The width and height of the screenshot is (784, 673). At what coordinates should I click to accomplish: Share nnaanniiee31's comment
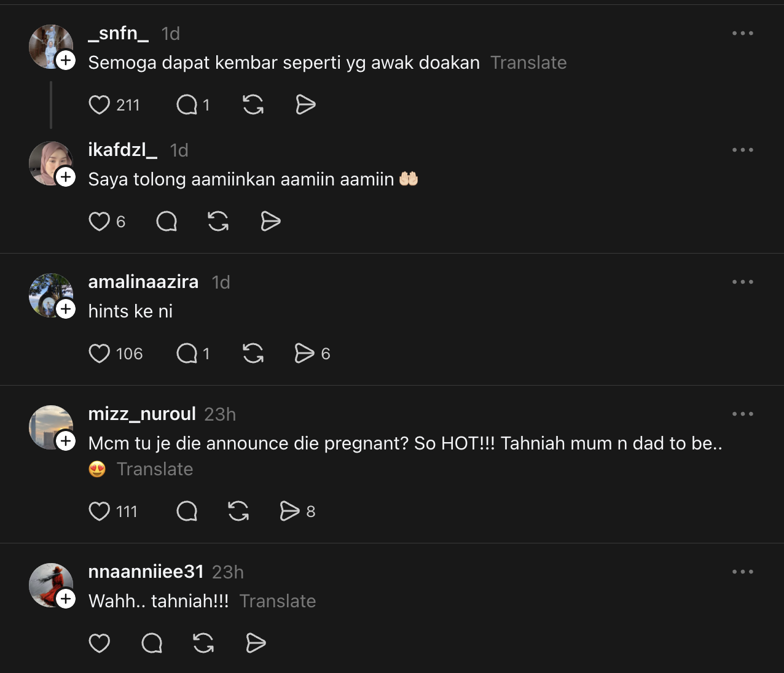tap(256, 643)
